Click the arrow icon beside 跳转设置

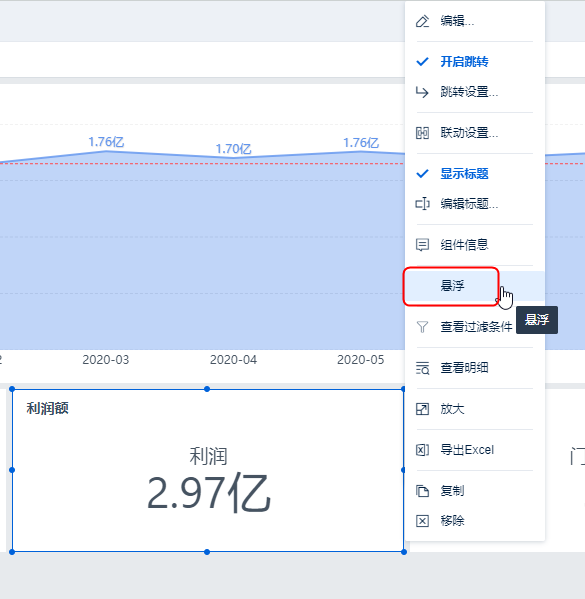(x=422, y=92)
